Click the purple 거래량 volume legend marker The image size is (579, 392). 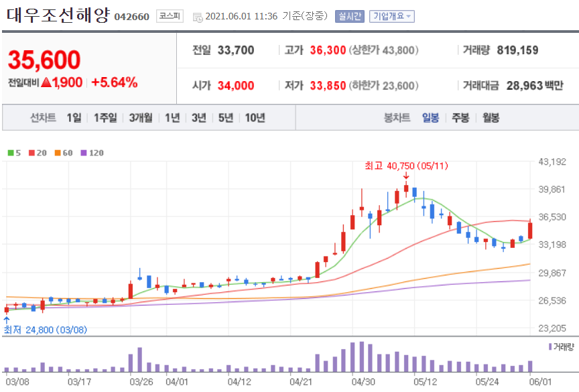click(550, 346)
